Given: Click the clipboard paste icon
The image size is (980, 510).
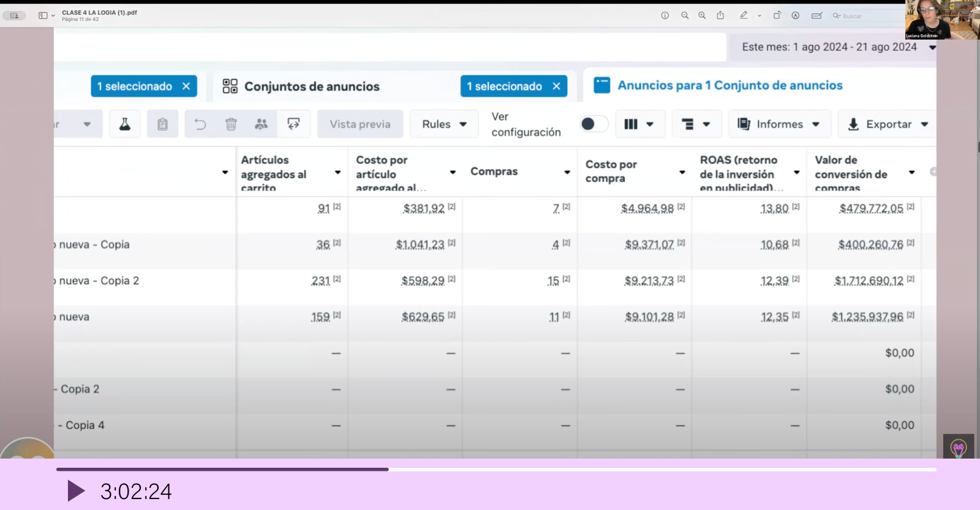Looking at the screenshot, I should pyautogui.click(x=162, y=124).
